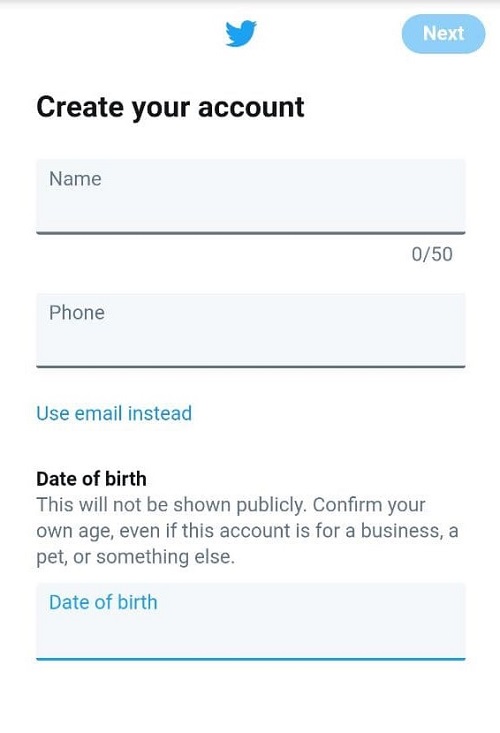500x733 pixels.
Task: Tap the blue Date of birth placeholder label
Action: click(x=103, y=602)
